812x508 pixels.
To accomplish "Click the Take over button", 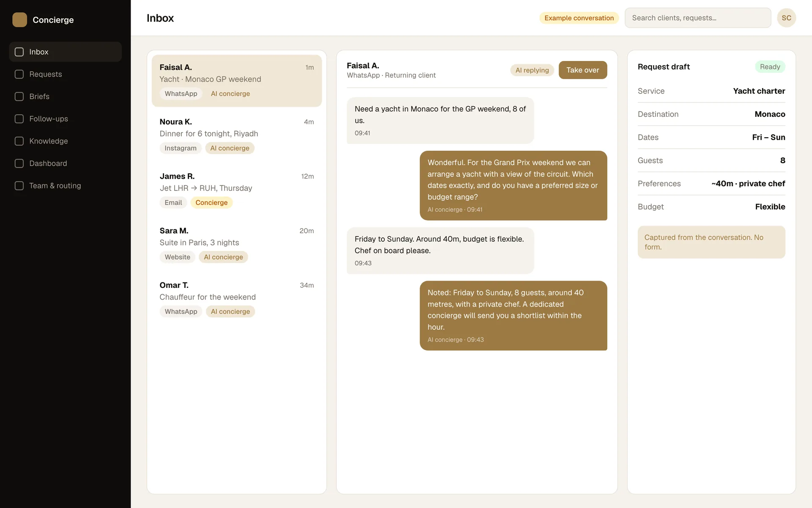I will pos(582,70).
